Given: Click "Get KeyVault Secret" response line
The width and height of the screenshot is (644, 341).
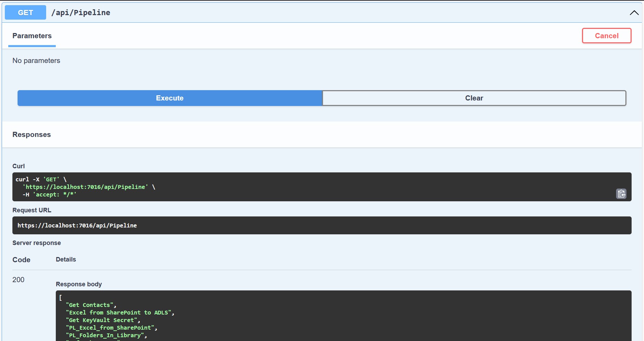Looking at the screenshot, I should (x=101, y=320).
